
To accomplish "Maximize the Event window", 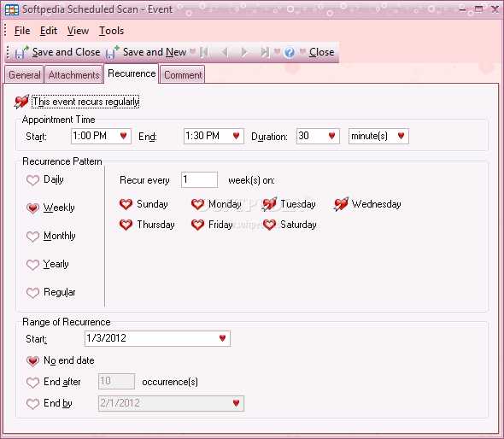I will click(x=479, y=9).
